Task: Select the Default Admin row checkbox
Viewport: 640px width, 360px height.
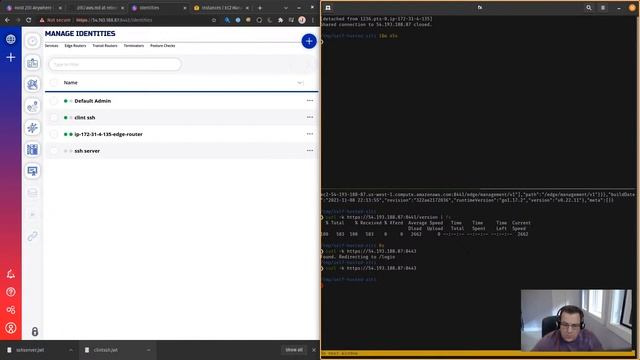Action: (54, 101)
